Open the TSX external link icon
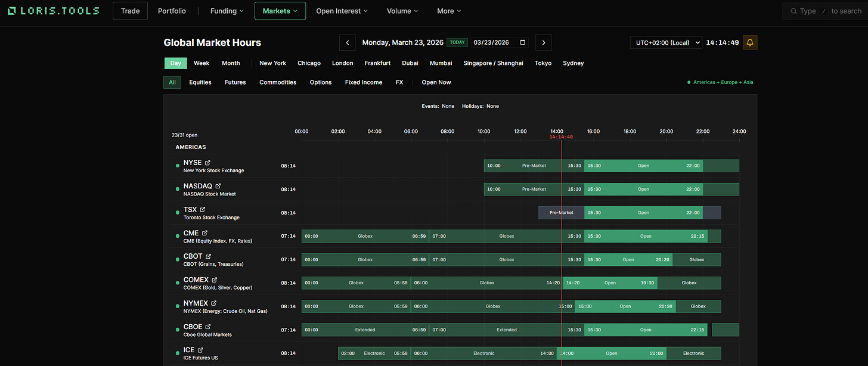868x366 pixels. (202, 210)
